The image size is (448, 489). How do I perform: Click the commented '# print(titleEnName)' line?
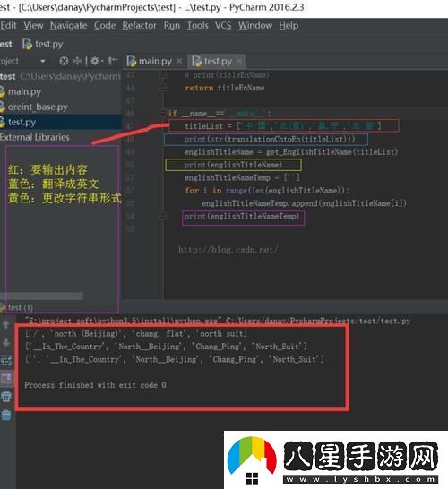227,75
